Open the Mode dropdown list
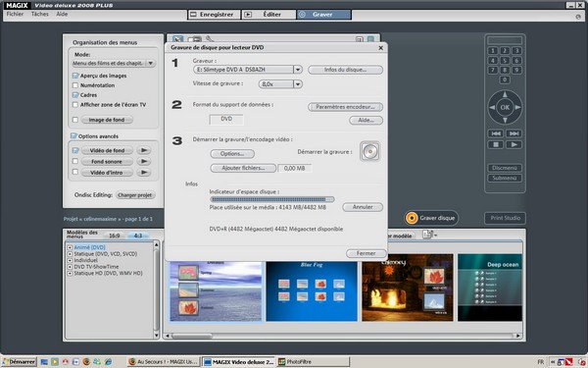This screenshot has height=368, width=588. (x=150, y=63)
